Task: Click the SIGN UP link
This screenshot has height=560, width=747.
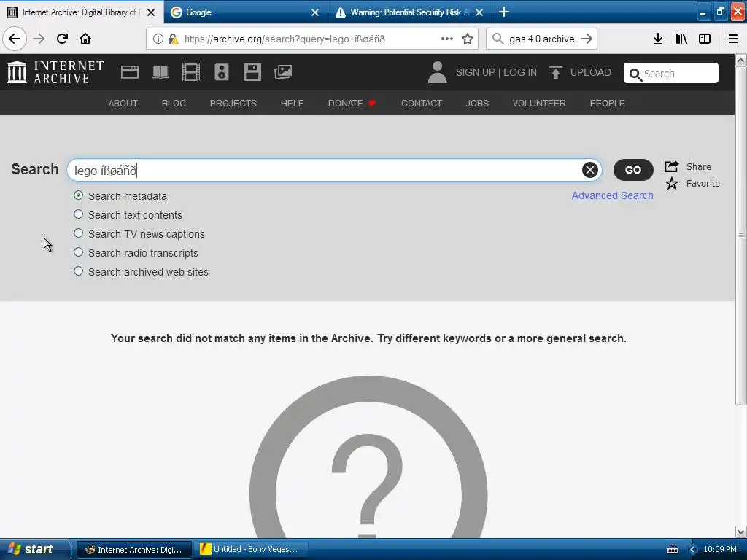Action: coord(476,72)
